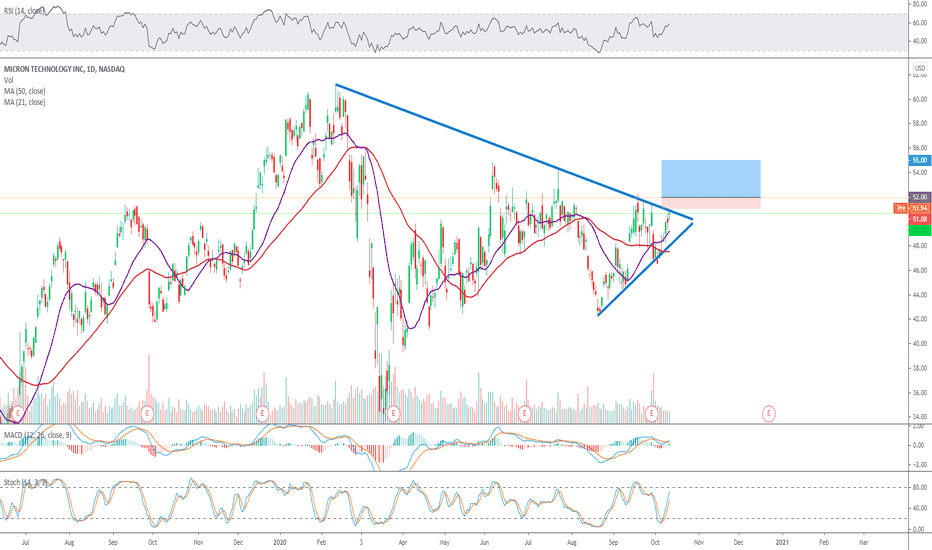Click the 2021 label on time axis
Viewport: 932px width, 550px height.
point(782,542)
